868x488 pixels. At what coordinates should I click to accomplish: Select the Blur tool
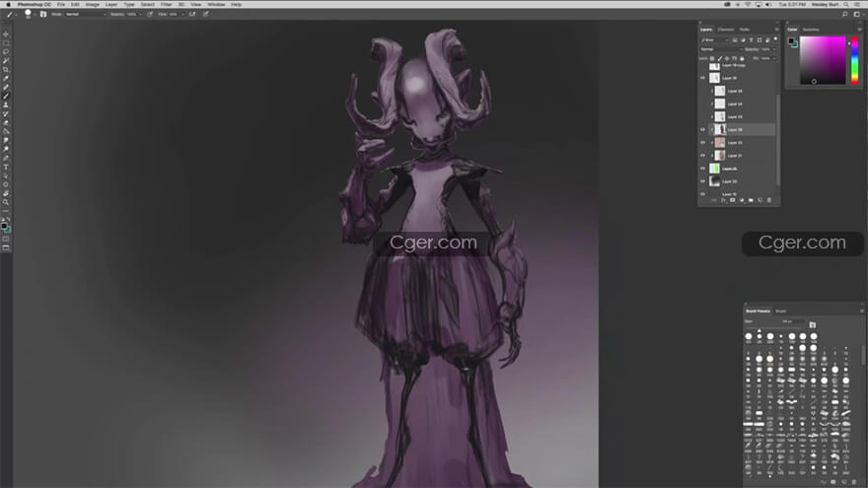[6, 141]
